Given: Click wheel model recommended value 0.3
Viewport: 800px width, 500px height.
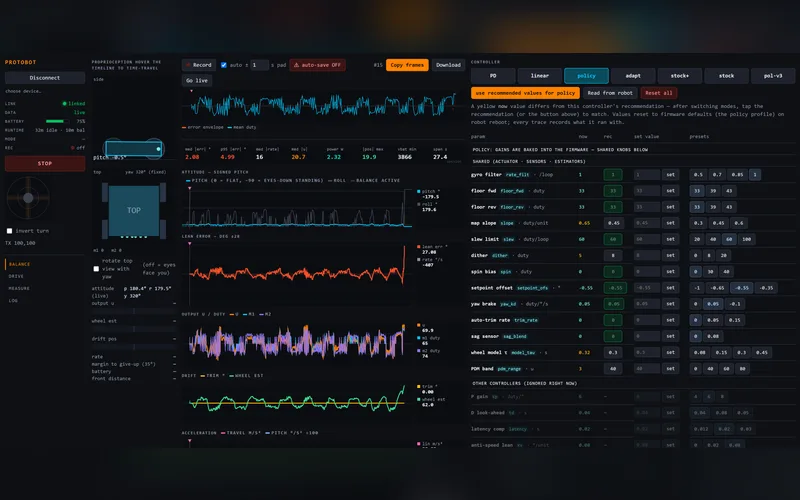Looking at the screenshot, I should click(x=613, y=353).
